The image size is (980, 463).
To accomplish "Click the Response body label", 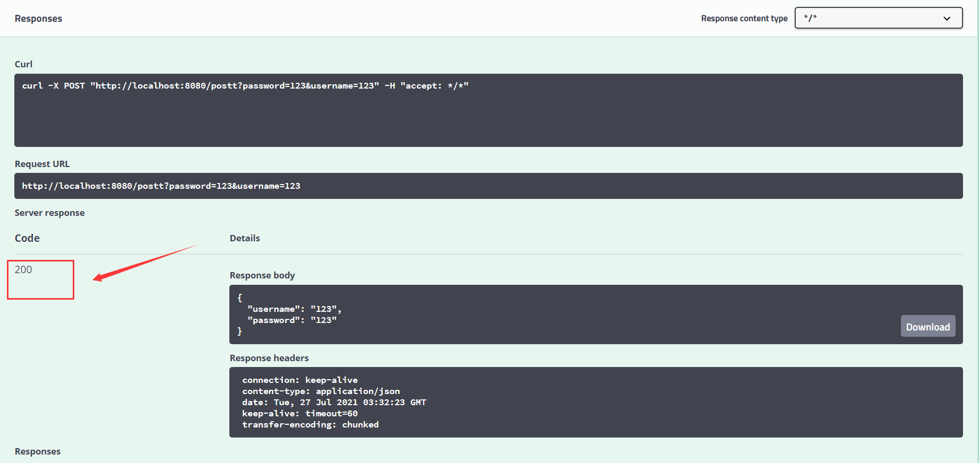I will (x=262, y=276).
